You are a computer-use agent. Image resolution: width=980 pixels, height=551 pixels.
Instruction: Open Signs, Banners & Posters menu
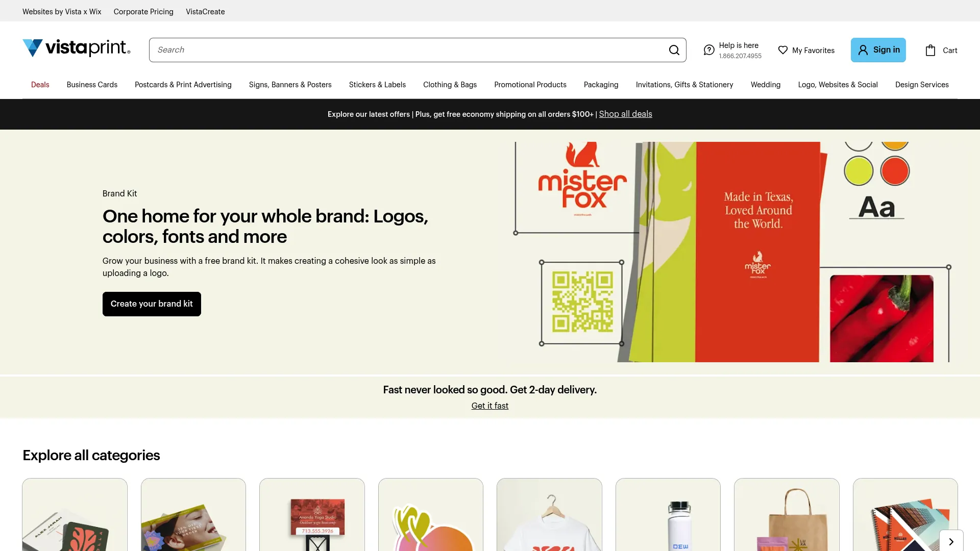point(290,85)
